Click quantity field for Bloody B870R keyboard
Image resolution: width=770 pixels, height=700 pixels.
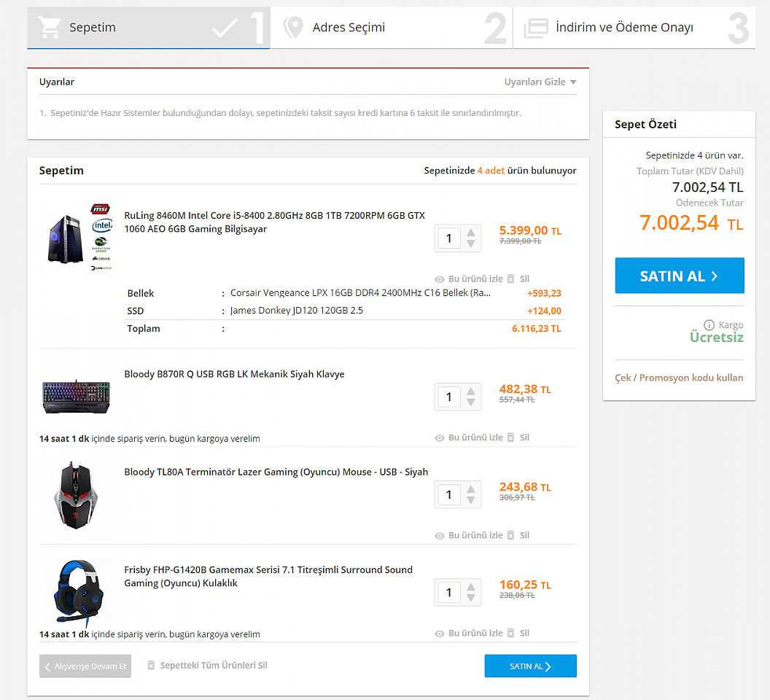click(x=449, y=397)
